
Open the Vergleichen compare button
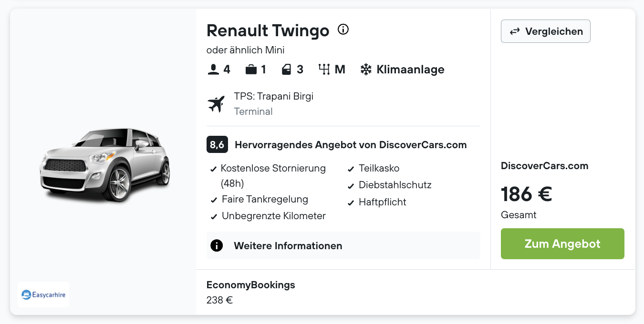pyautogui.click(x=546, y=31)
